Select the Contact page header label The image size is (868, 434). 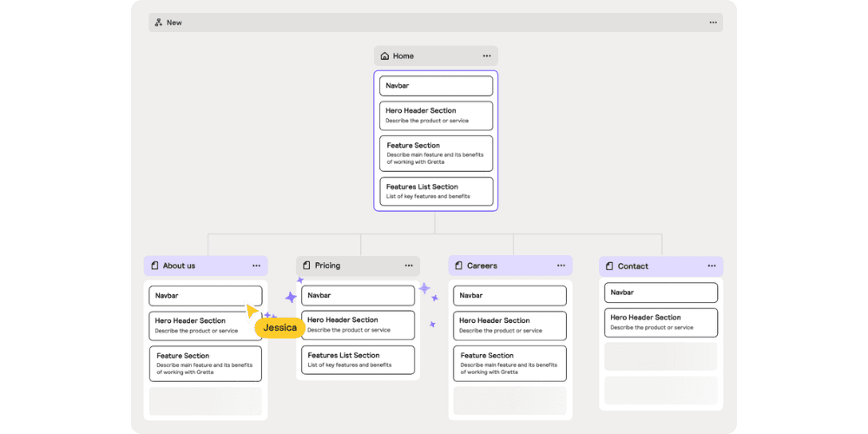point(633,266)
